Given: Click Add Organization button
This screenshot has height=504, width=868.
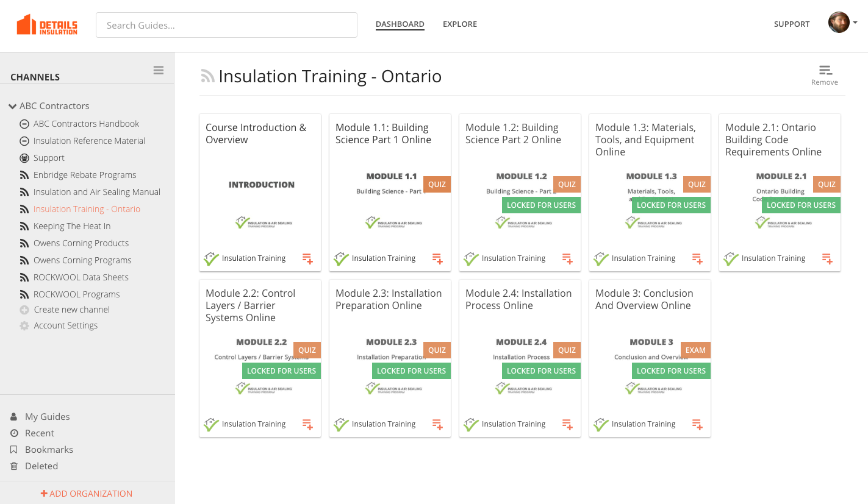Looking at the screenshot, I should [x=87, y=494].
